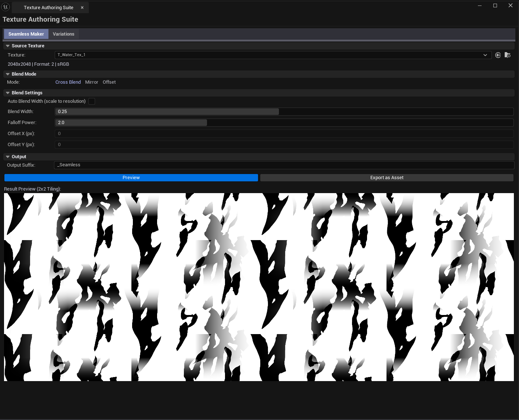Edit the Output Suffix field
This screenshot has height=420, width=519.
point(284,165)
